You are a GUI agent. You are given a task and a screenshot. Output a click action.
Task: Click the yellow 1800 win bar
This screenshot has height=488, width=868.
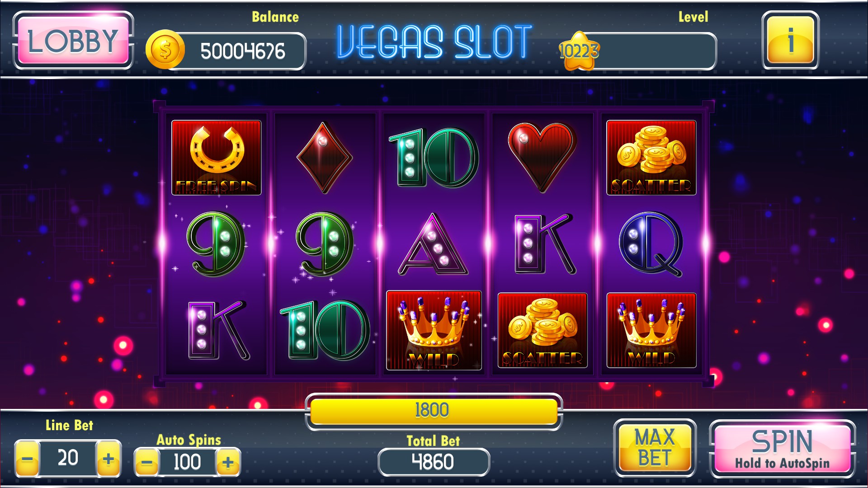434,411
